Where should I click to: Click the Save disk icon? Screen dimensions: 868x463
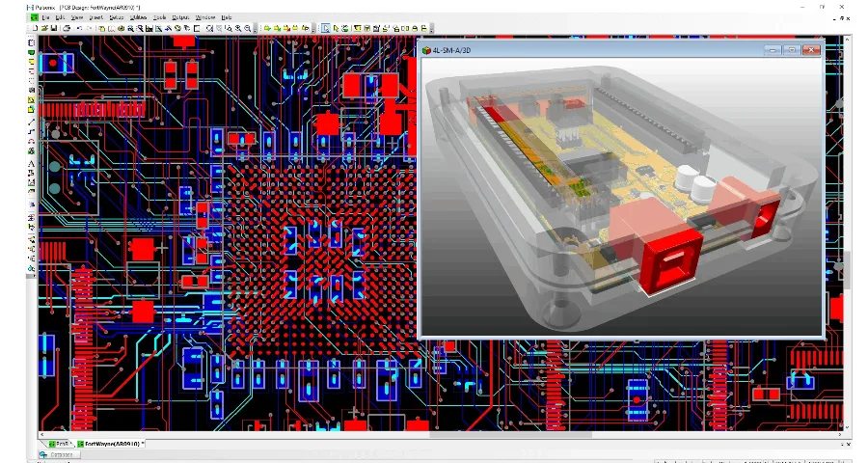tap(54, 28)
